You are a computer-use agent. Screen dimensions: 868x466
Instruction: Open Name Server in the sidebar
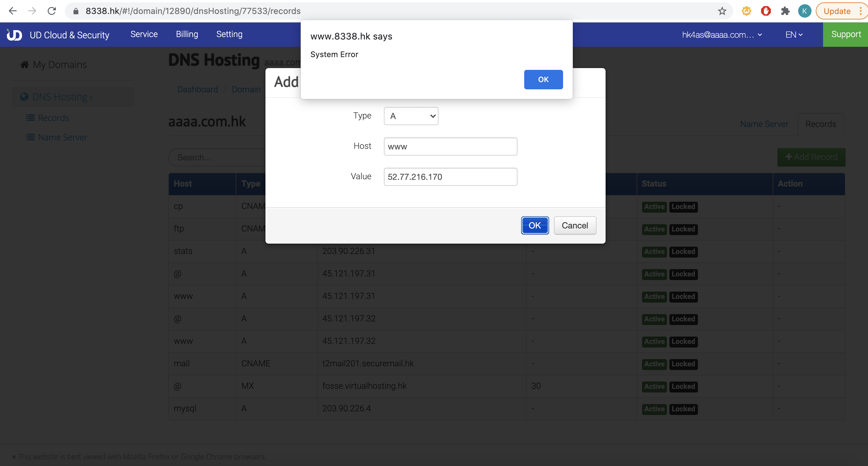[63, 137]
